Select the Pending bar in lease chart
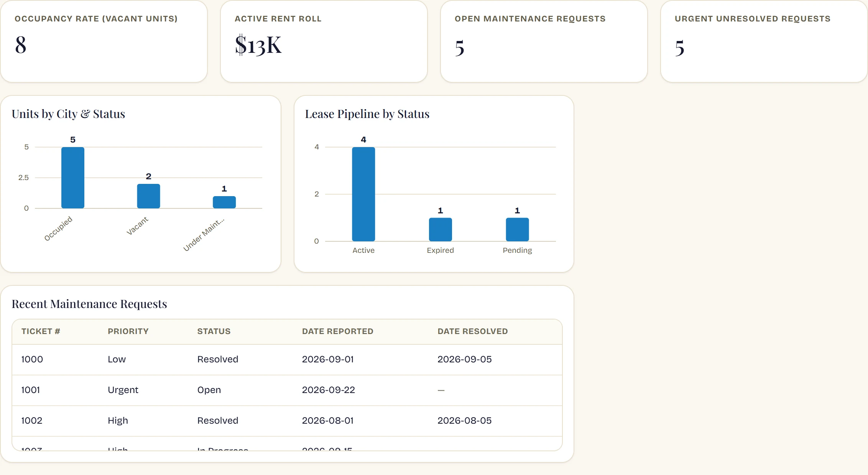 [518, 229]
